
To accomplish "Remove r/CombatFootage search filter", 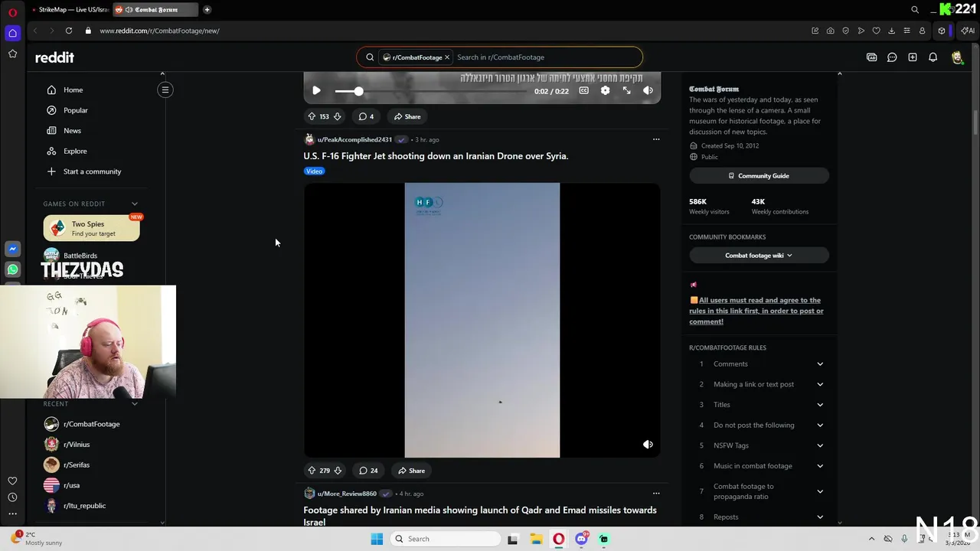I will tap(447, 57).
